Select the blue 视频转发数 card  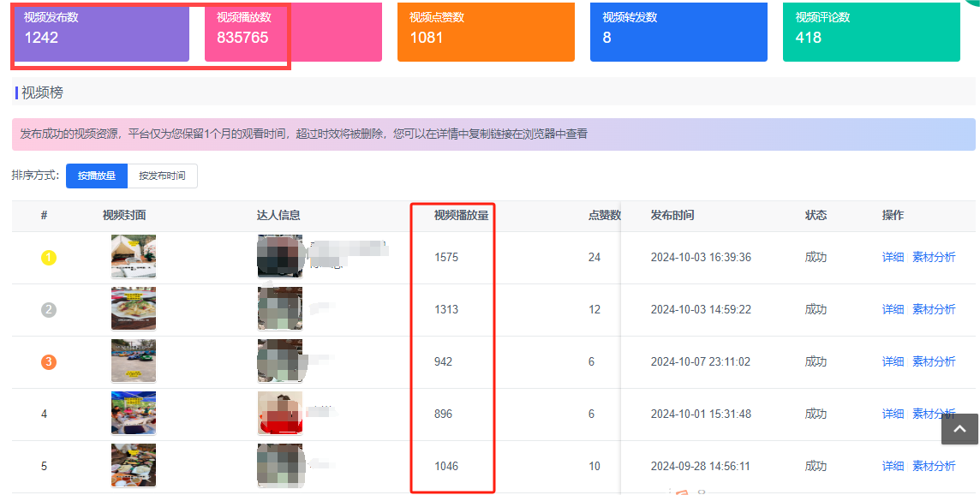click(678, 32)
